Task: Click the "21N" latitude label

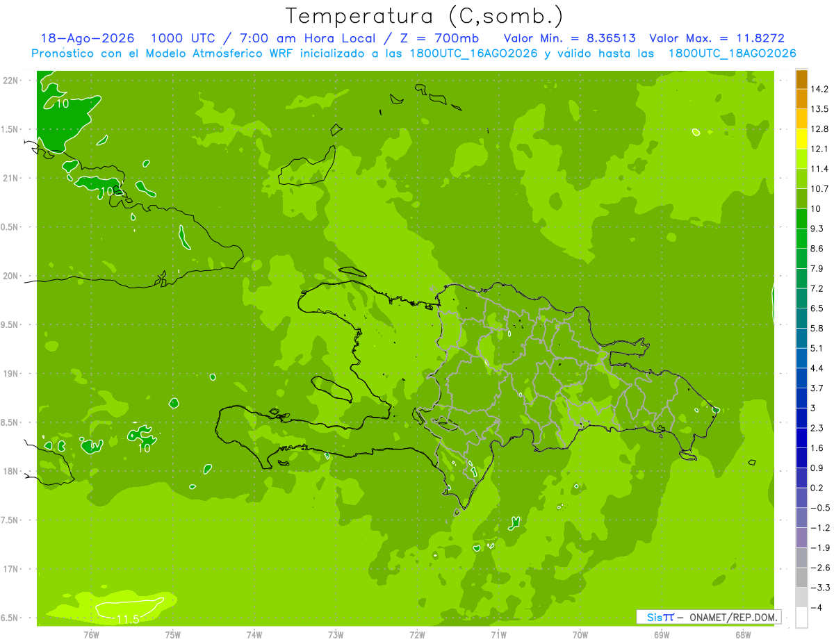Action: tap(11, 179)
